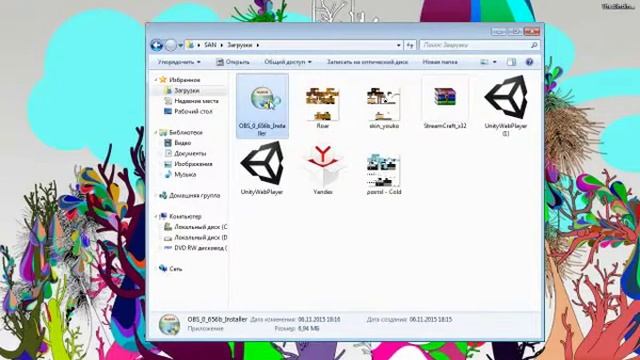
Task: Open the Упорядочить menu
Action: (x=179, y=62)
